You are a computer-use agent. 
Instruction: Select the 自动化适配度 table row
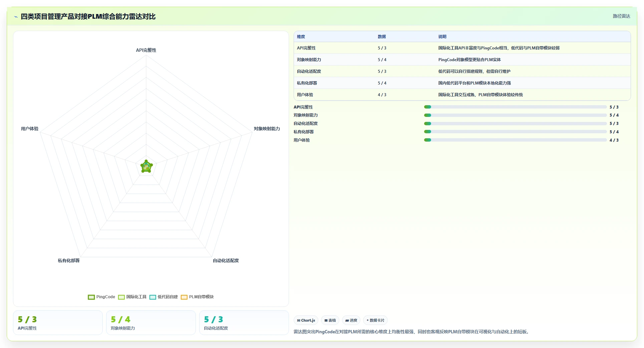pyautogui.click(x=462, y=71)
